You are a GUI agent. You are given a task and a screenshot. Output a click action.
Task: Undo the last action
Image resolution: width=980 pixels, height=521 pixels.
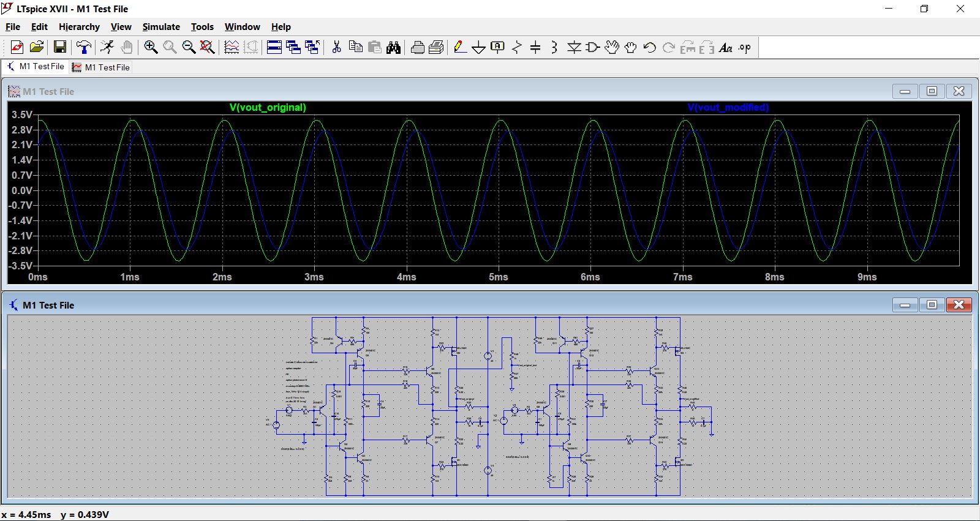(650, 47)
